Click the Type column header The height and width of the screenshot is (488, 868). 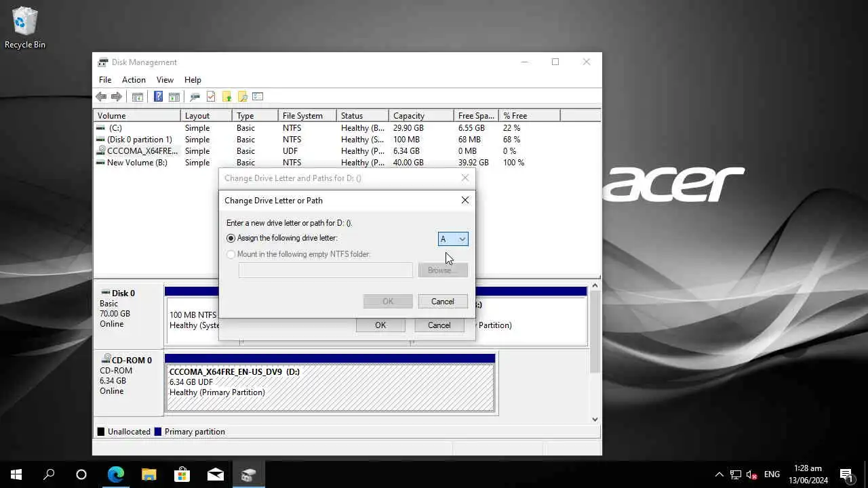click(x=255, y=116)
